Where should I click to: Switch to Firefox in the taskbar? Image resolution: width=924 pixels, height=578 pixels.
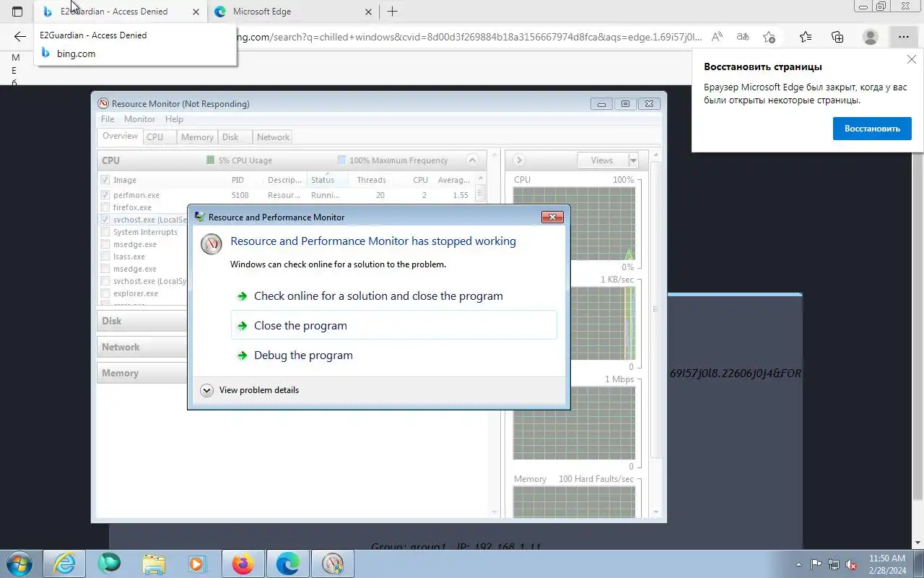243,564
